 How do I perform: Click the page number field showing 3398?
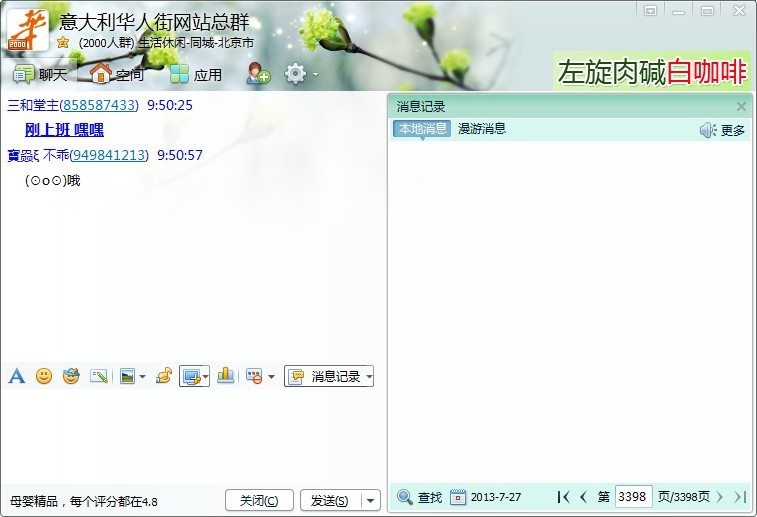(633, 496)
